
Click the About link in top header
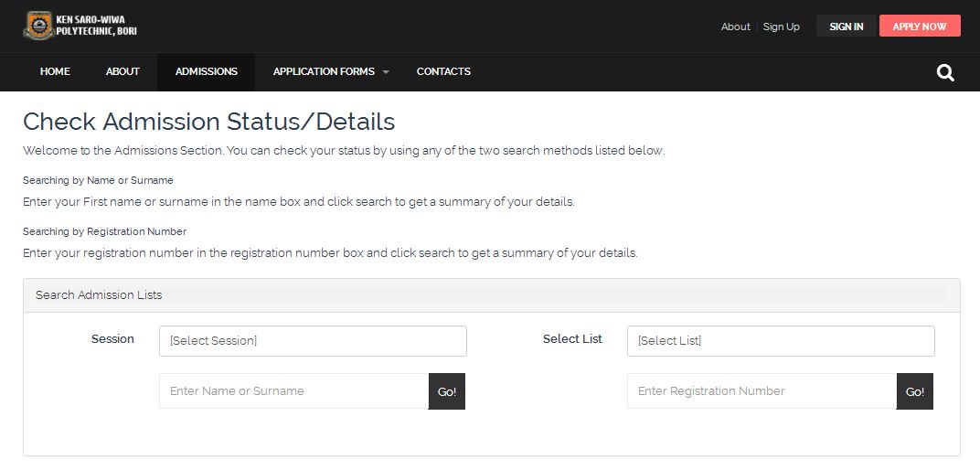[735, 27]
